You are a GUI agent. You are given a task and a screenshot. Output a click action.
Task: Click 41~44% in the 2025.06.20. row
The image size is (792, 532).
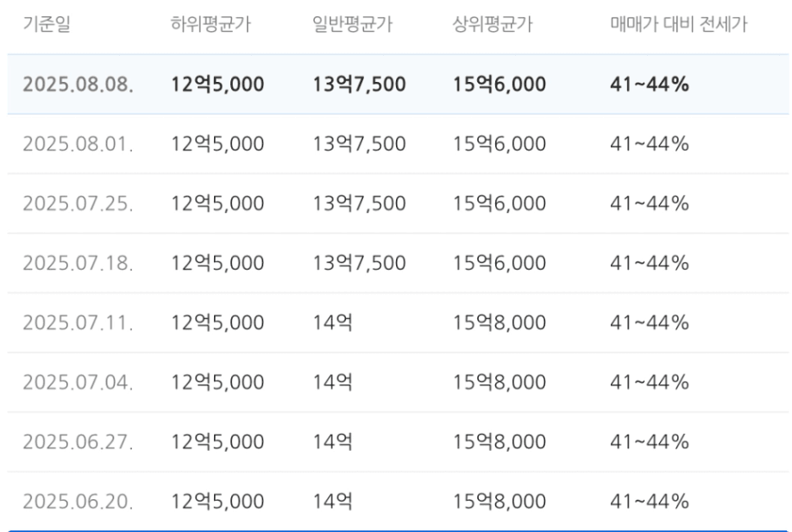649,501
